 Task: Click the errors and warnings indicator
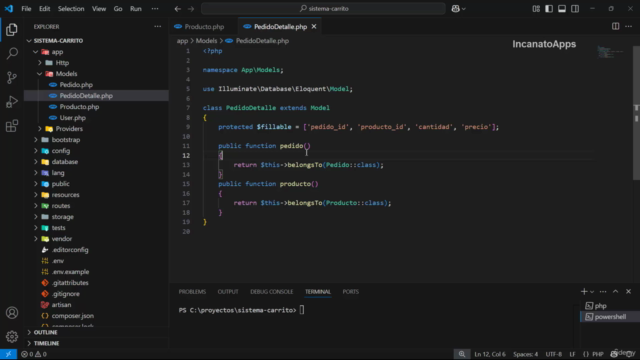34,354
